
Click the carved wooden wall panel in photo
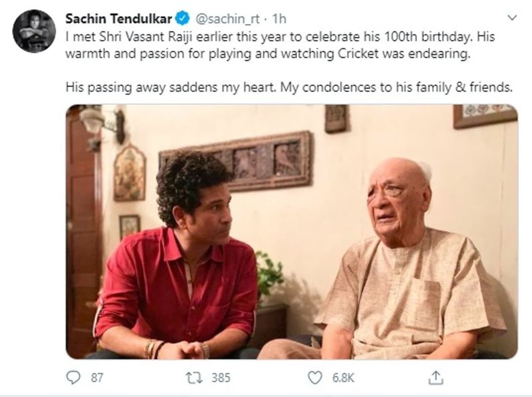tap(236, 161)
